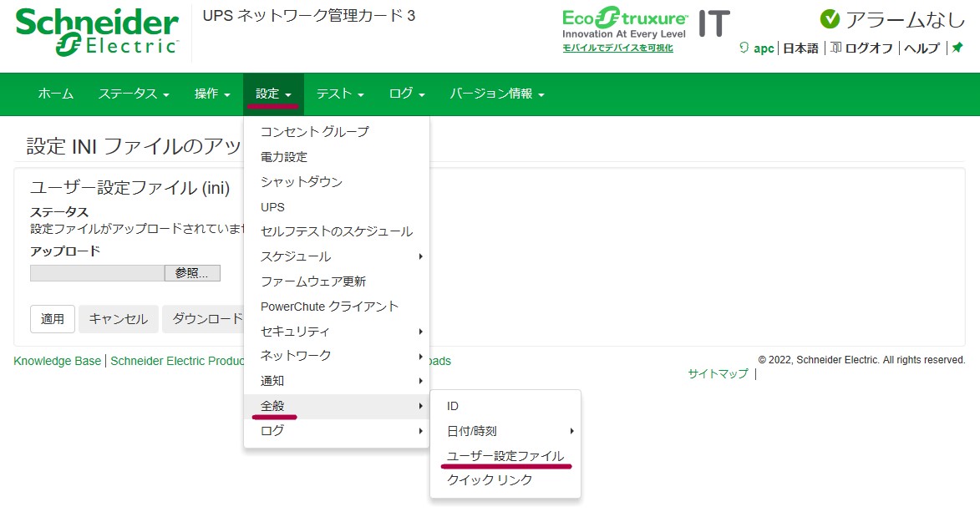Click the green アラームなし checkmark icon
This screenshot has width=980, height=512.
(x=830, y=19)
